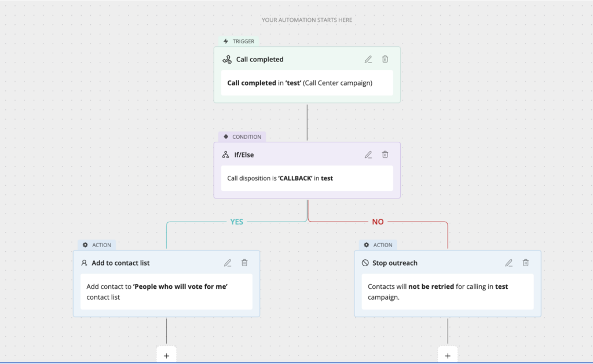Click the If/Else card title
Image resolution: width=593 pixels, height=364 pixels.
[x=244, y=155]
